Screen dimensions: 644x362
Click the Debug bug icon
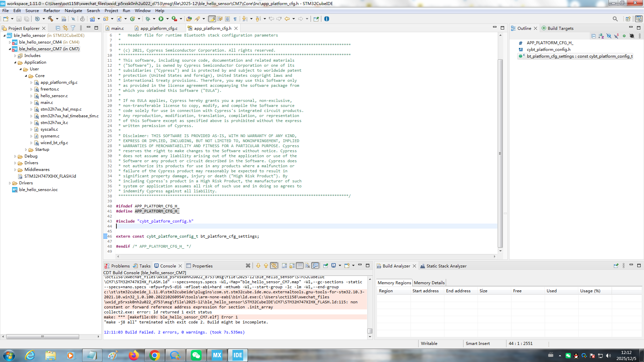(x=148, y=19)
